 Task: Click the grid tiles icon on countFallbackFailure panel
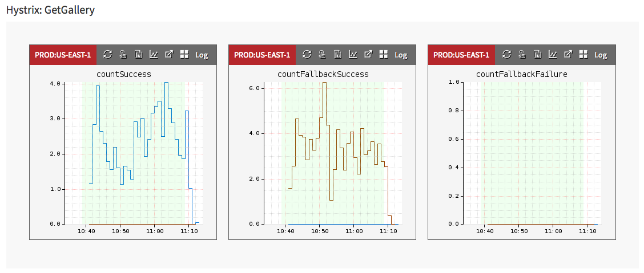coord(583,55)
